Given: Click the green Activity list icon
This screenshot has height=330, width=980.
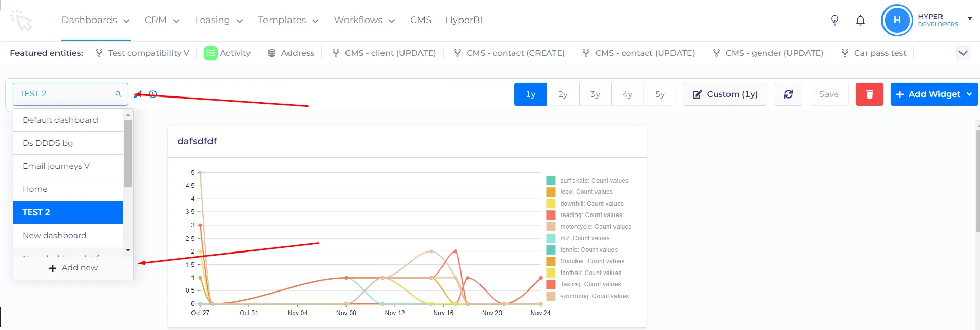Looking at the screenshot, I should pos(210,53).
